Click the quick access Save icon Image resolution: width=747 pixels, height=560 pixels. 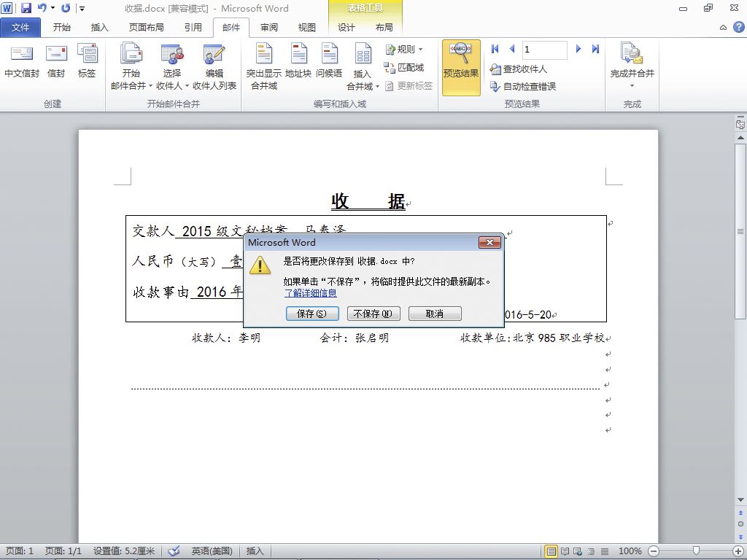coord(26,8)
